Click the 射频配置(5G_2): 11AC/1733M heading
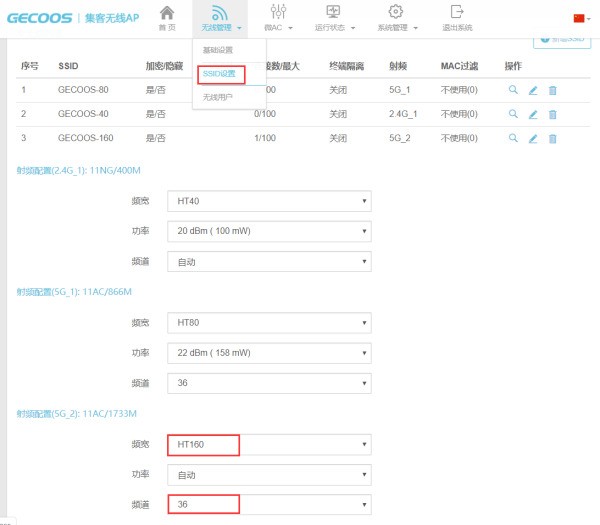 pos(77,414)
